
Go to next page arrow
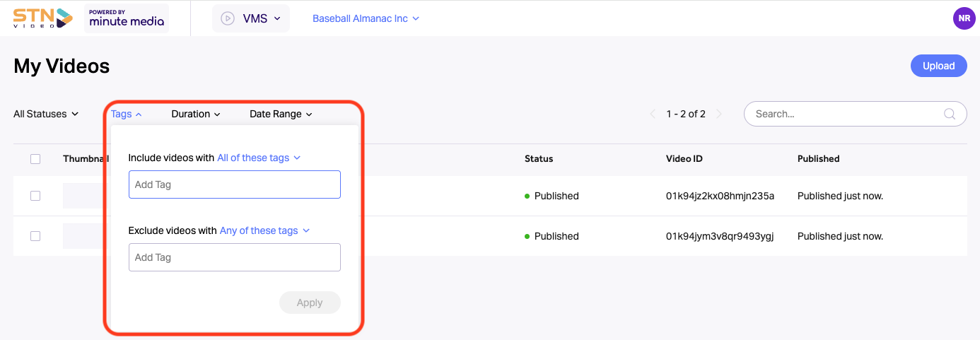719,114
